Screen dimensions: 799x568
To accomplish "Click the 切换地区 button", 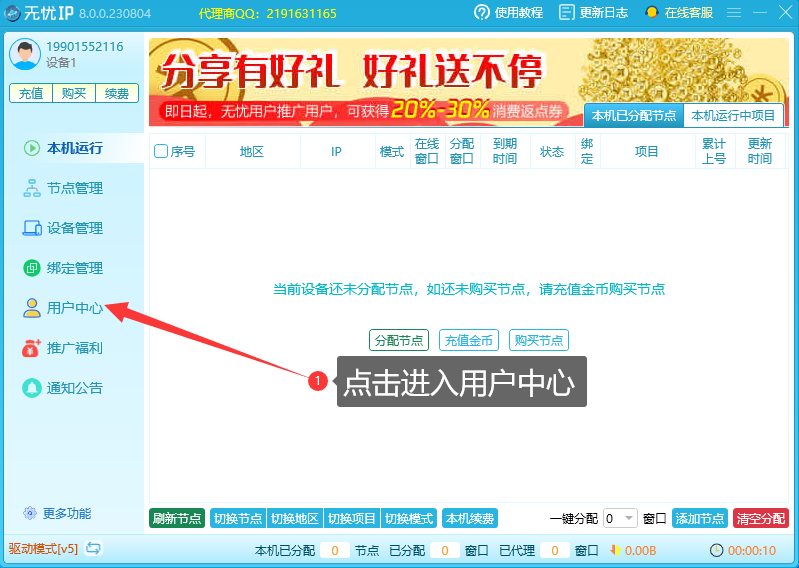I will (x=295, y=519).
